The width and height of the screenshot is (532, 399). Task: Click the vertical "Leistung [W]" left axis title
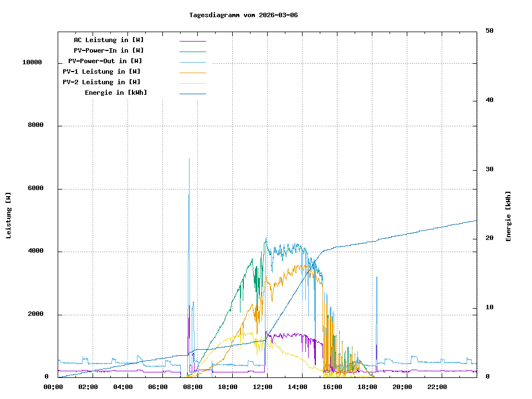[9, 215]
